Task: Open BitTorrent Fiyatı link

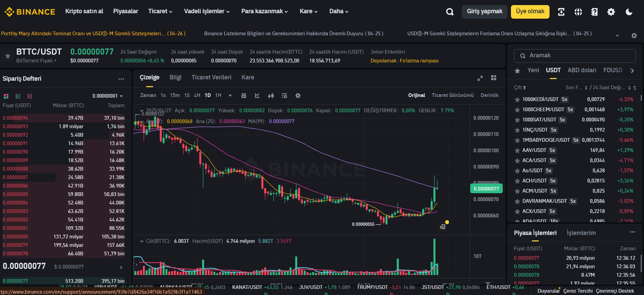Action: tap(36, 61)
